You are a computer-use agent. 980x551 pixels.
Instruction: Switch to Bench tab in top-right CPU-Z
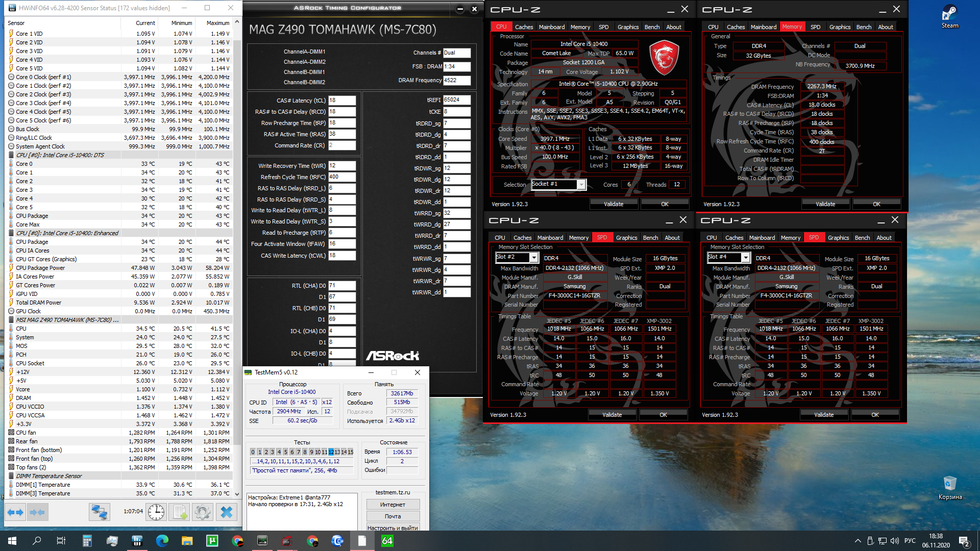point(864,27)
